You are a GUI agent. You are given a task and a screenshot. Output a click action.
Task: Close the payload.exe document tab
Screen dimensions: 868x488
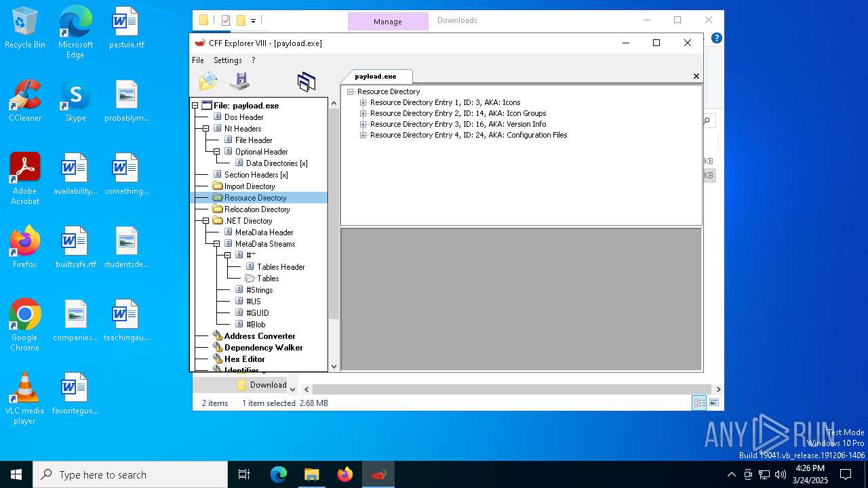[x=696, y=77]
